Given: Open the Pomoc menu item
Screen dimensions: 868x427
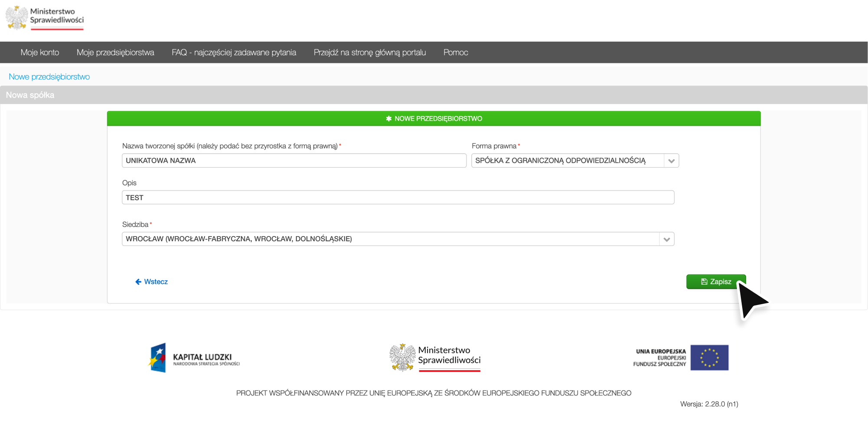Looking at the screenshot, I should click(x=456, y=53).
